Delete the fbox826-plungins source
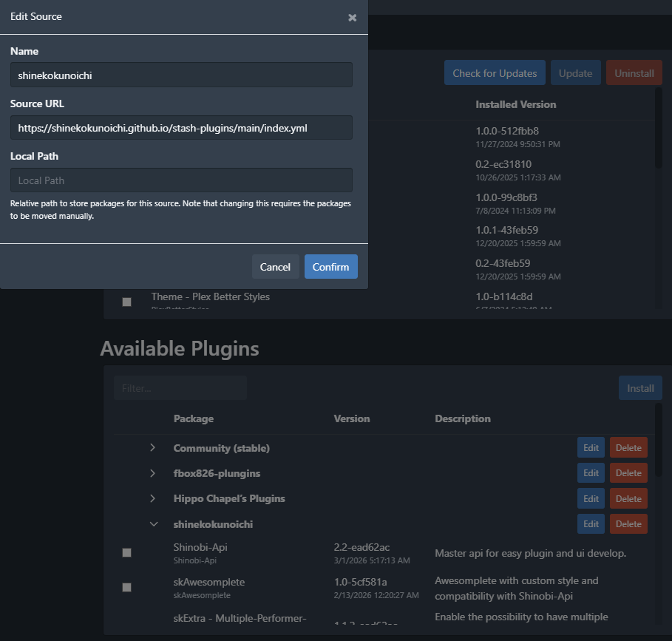Viewport: 672px width, 641px height. 628,473
